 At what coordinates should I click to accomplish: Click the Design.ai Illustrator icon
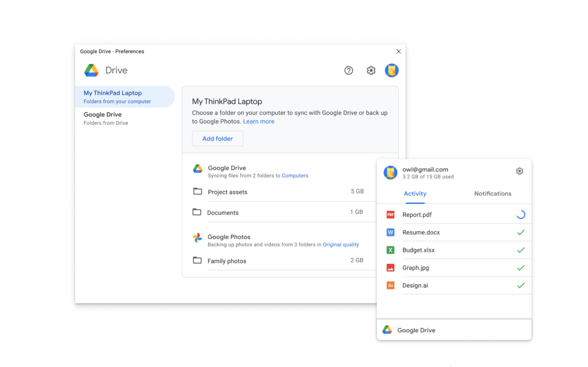[x=390, y=285]
